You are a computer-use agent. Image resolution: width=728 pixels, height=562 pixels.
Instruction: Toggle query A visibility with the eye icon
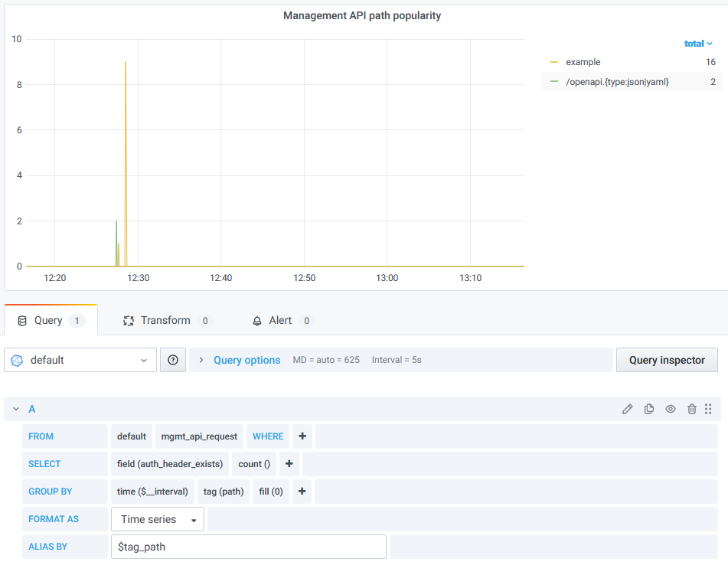click(x=671, y=409)
